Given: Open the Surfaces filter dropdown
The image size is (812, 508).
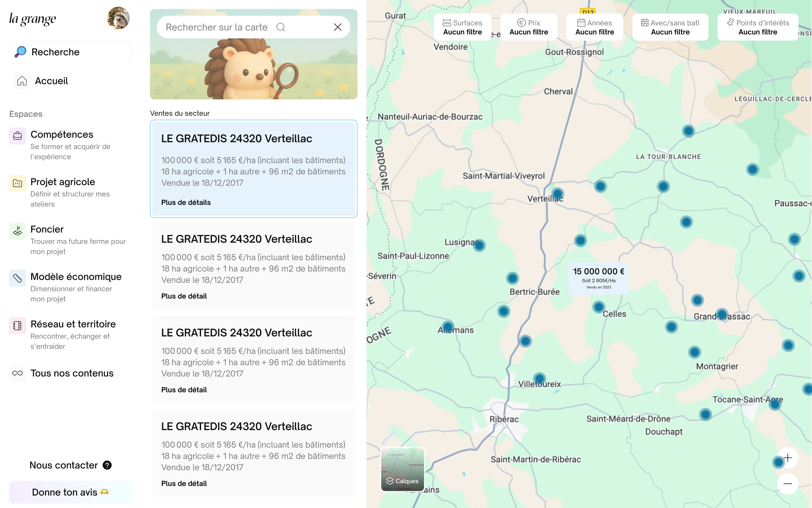Looking at the screenshot, I should (x=462, y=27).
